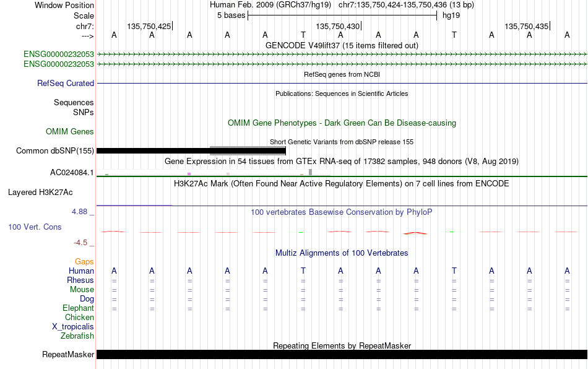Click the Scale track label
This screenshot has width=588, height=369.
(84, 15)
